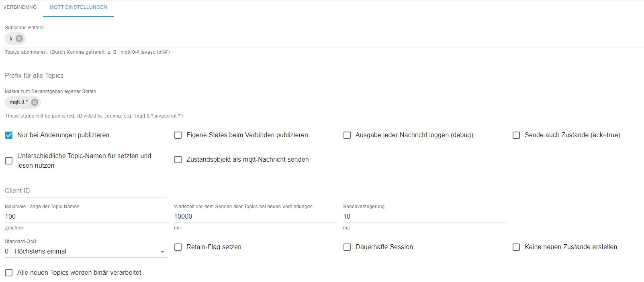Check 'Zustandsobjekt als mqtt-Nachricht senden'
Image resolution: width=644 pixels, height=282 pixels.
[178, 160]
